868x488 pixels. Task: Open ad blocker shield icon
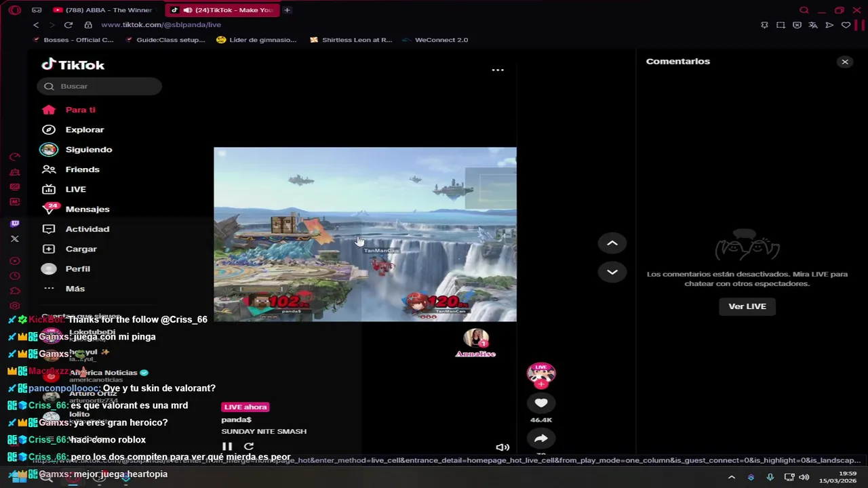[797, 25]
